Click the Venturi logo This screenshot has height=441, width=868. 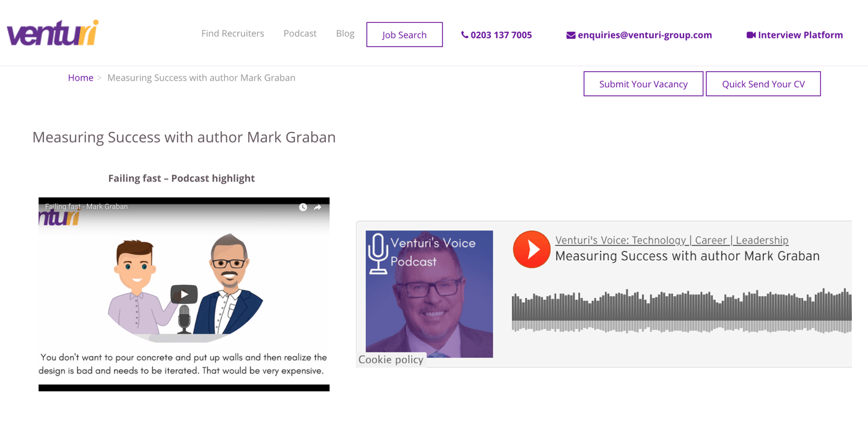[x=53, y=33]
